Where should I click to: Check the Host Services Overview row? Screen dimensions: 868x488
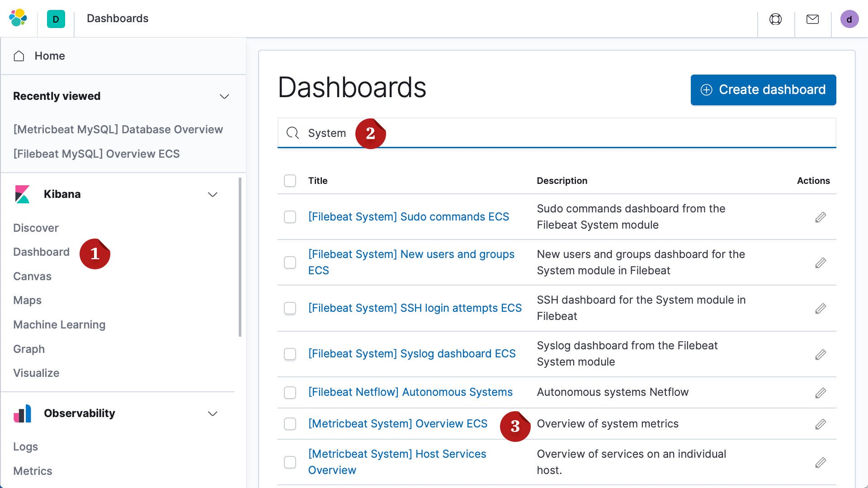290,462
